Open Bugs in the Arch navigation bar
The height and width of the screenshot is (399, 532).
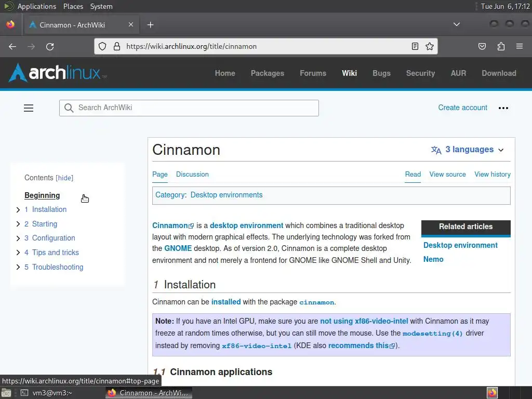pos(381,73)
